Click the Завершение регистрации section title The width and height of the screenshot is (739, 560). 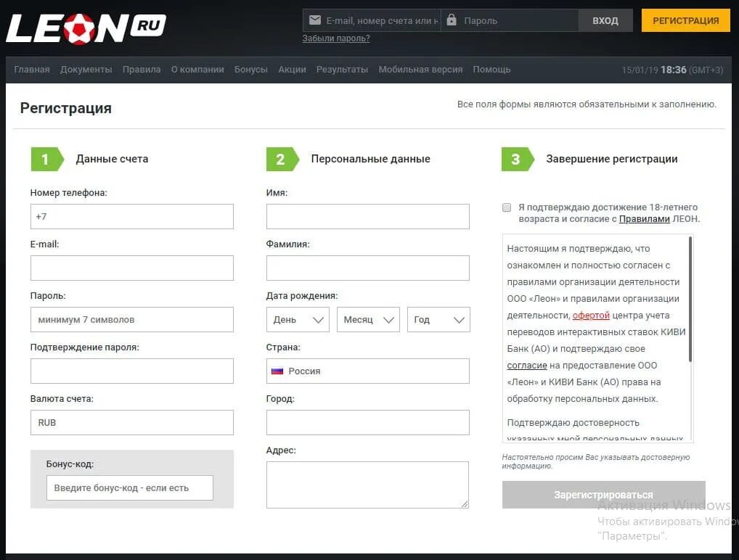(612, 159)
